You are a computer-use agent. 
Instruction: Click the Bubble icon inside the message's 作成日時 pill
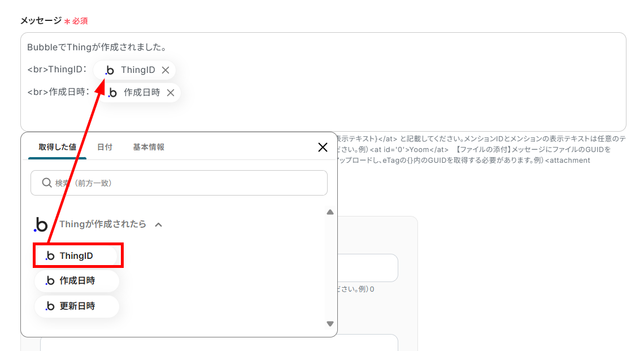click(114, 92)
